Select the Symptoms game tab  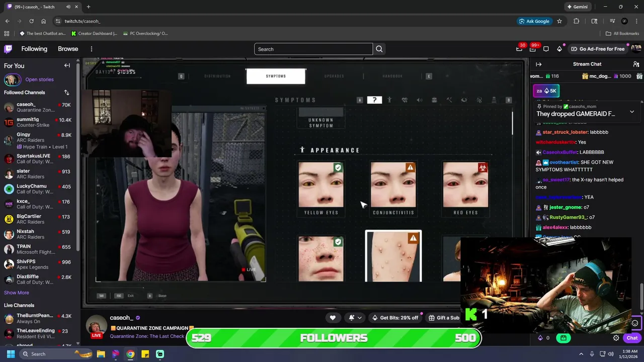(276, 76)
